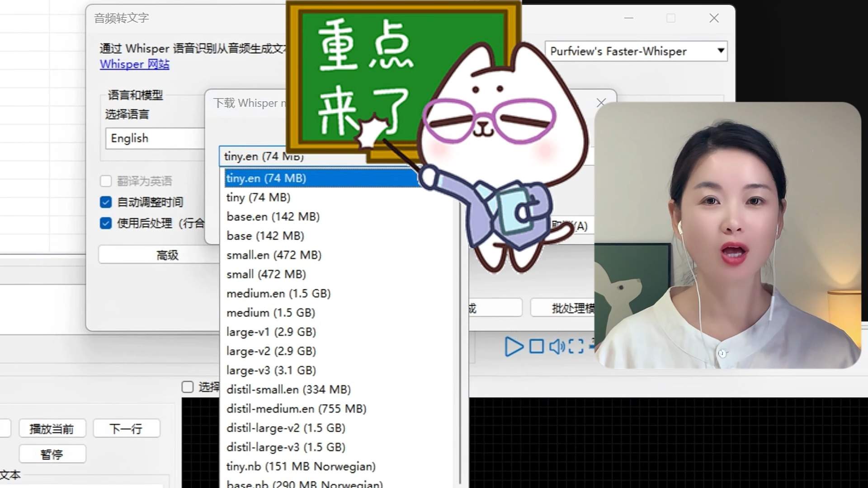This screenshot has width=868, height=488.
Task: Uncheck the auto adjust timings checkbox
Action: [106, 202]
